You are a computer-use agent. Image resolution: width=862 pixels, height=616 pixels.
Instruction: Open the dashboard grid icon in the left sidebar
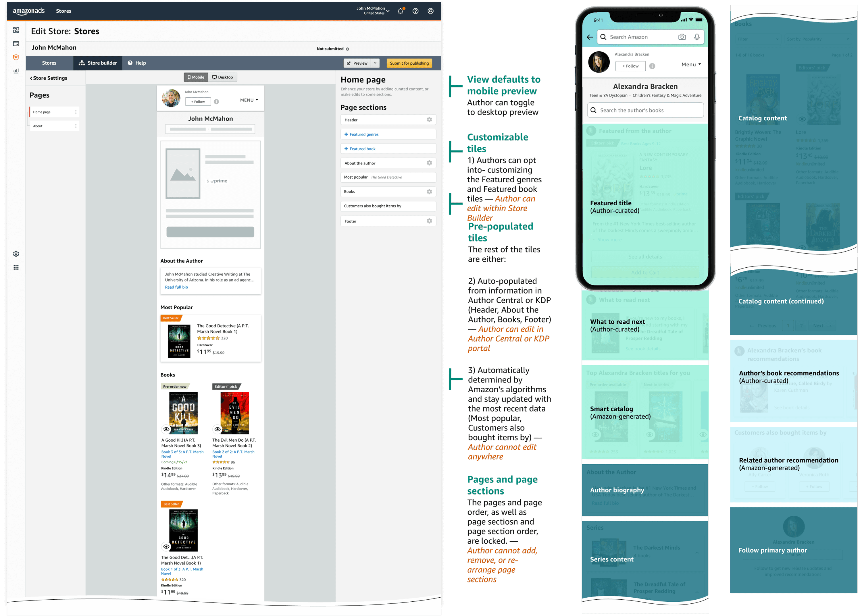pos(16,30)
